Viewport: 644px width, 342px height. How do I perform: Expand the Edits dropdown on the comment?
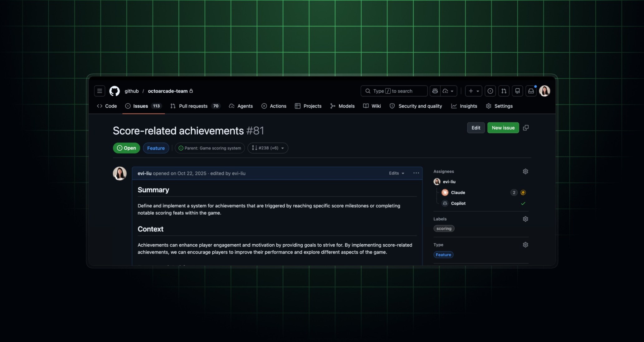click(396, 173)
